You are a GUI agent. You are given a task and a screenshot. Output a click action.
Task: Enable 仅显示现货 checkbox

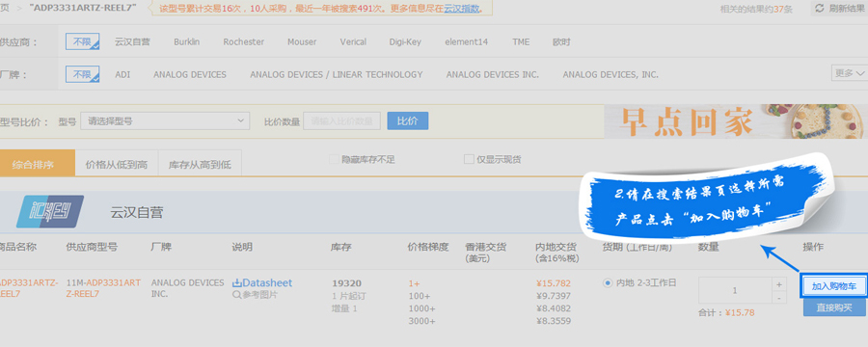(469, 159)
